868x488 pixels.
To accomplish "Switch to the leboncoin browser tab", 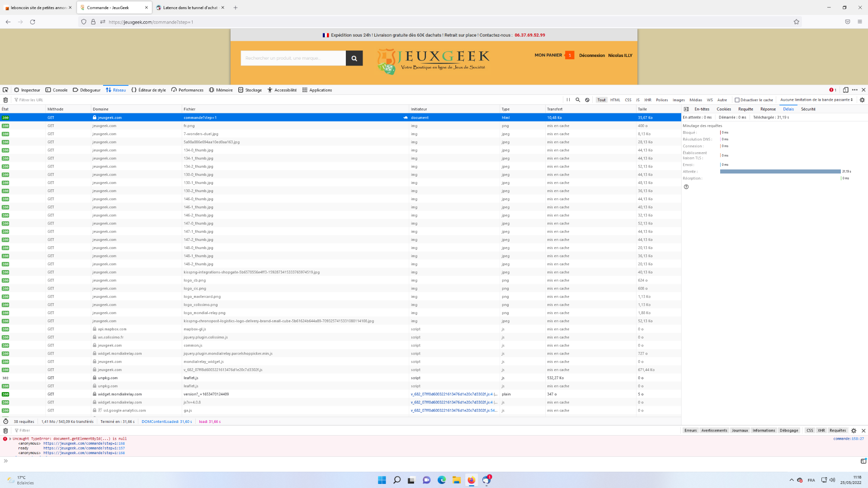I will [x=38, y=8].
